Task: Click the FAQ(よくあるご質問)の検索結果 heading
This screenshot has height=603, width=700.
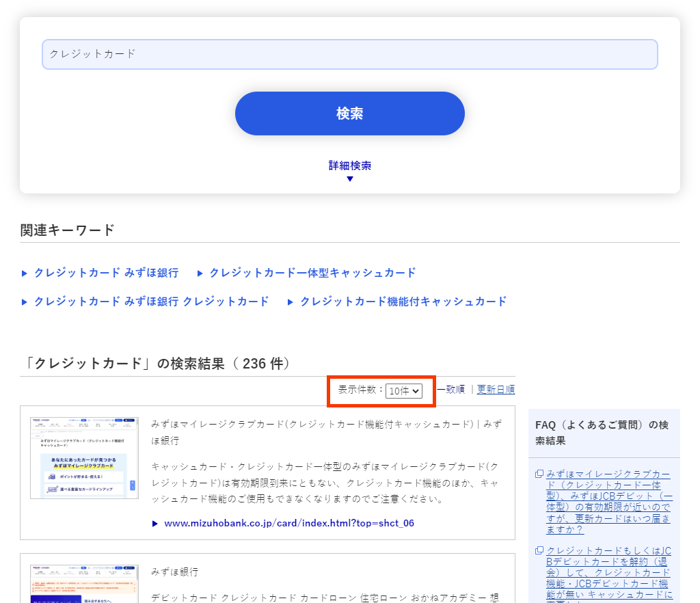Action: 602,433
